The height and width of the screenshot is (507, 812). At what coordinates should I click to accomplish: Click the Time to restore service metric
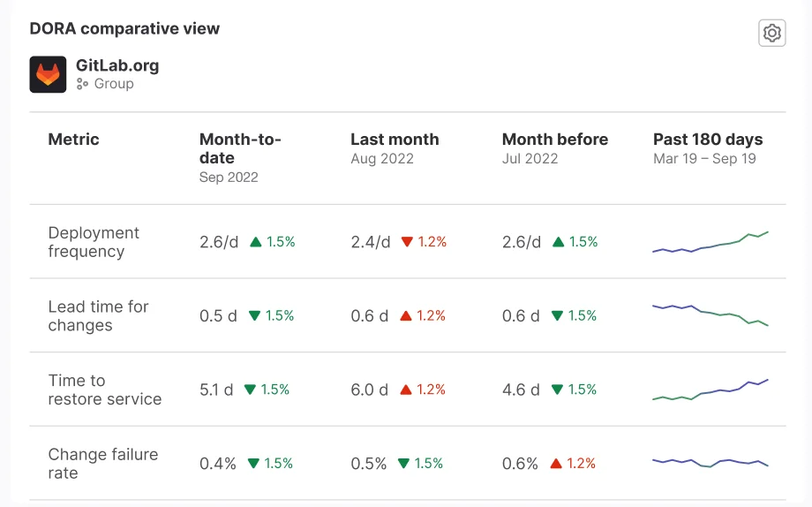pyautogui.click(x=104, y=390)
